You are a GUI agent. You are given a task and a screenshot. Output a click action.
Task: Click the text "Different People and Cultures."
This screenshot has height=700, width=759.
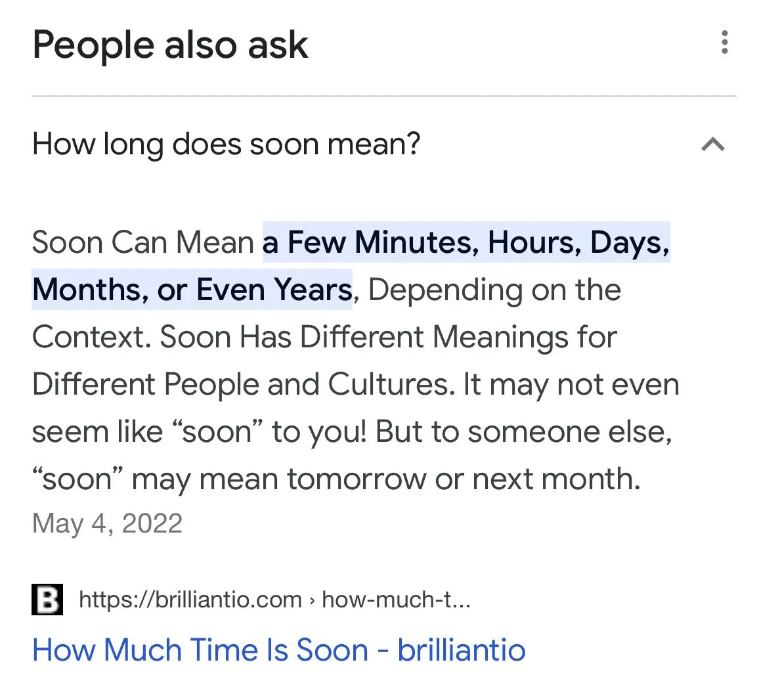point(243,384)
